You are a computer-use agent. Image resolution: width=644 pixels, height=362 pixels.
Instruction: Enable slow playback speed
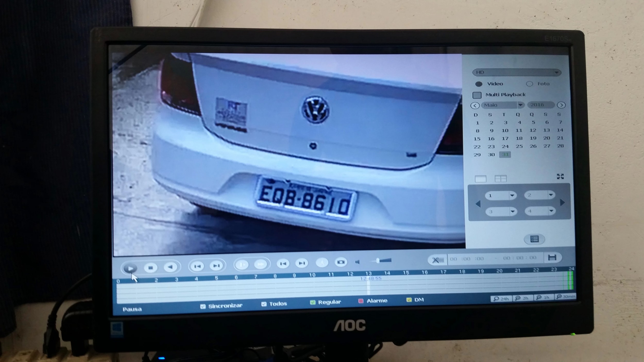[242, 264]
